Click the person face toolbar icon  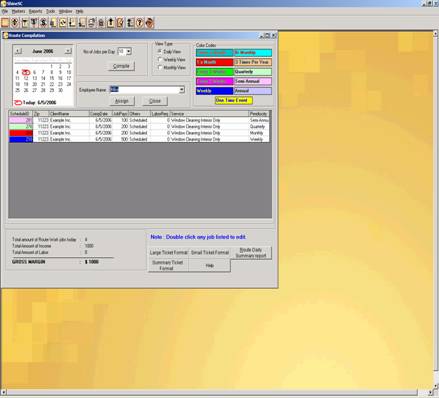pyautogui.click(x=149, y=23)
